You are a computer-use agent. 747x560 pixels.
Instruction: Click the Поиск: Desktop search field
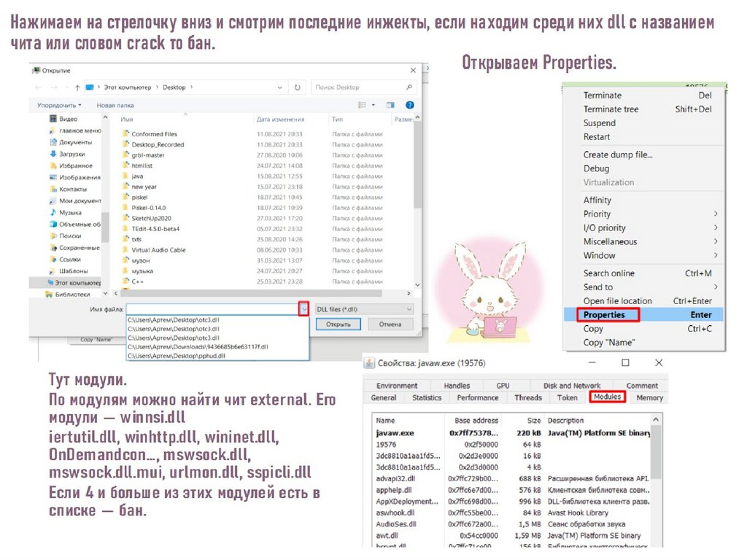(x=364, y=87)
